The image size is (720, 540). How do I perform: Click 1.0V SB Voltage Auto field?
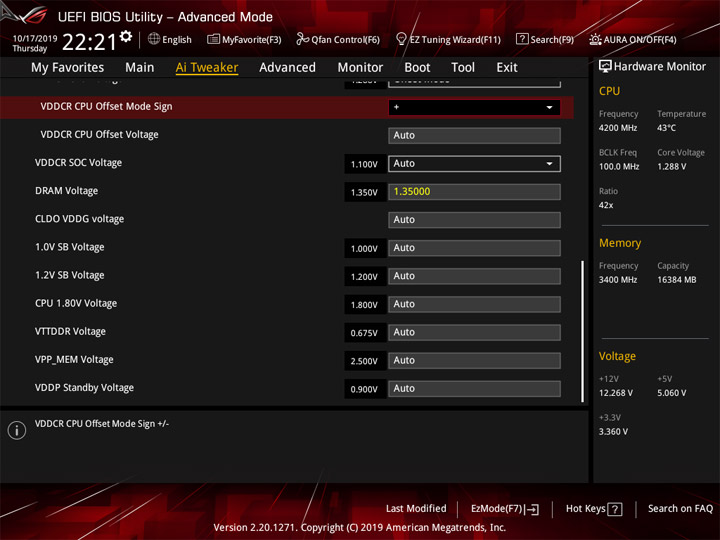474,248
